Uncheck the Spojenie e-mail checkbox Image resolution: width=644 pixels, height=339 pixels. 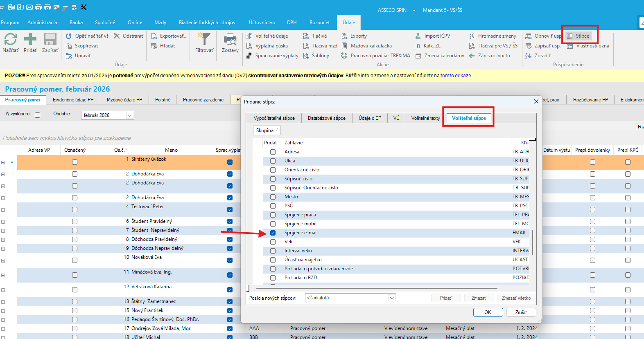(273, 233)
